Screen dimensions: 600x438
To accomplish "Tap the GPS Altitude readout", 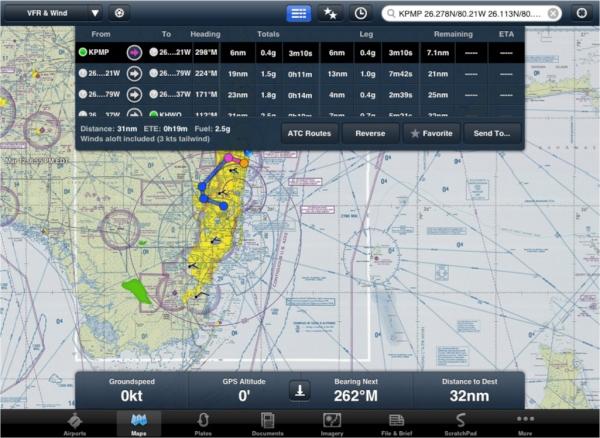I will [x=244, y=391].
